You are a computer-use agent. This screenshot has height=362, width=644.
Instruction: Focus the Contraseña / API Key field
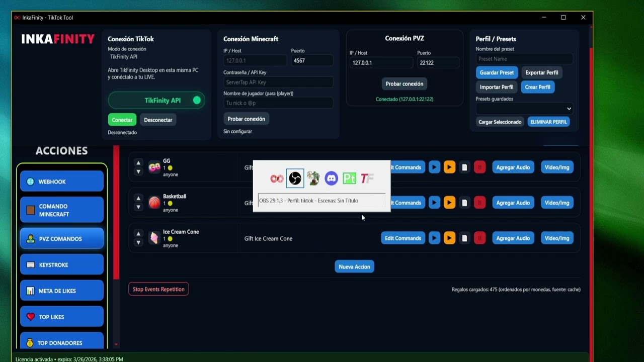tap(278, 82)
